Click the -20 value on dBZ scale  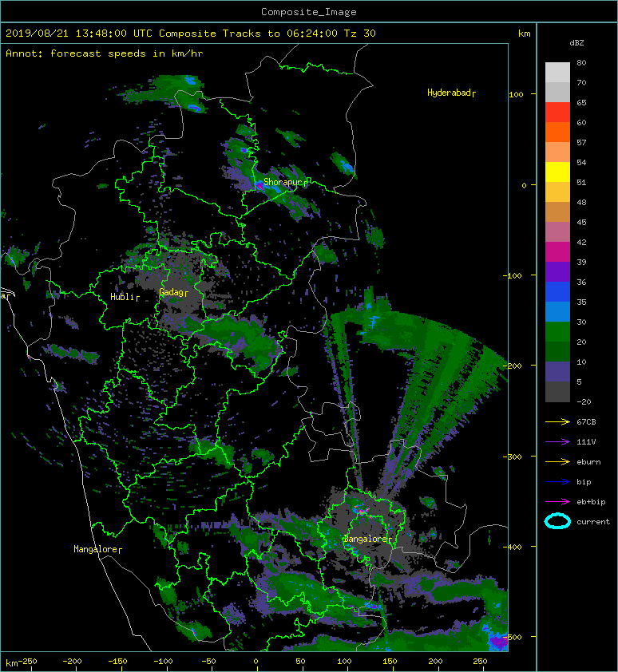pos(584,401)
